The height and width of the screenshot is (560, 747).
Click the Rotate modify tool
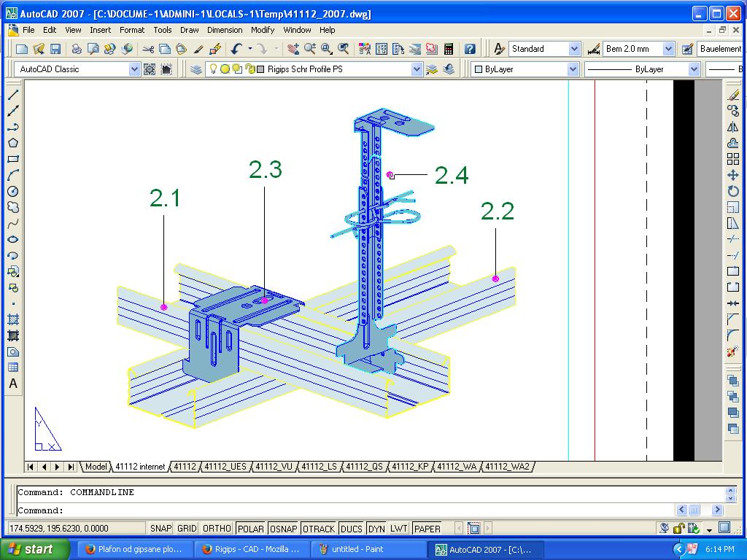[x=733, y=191]
